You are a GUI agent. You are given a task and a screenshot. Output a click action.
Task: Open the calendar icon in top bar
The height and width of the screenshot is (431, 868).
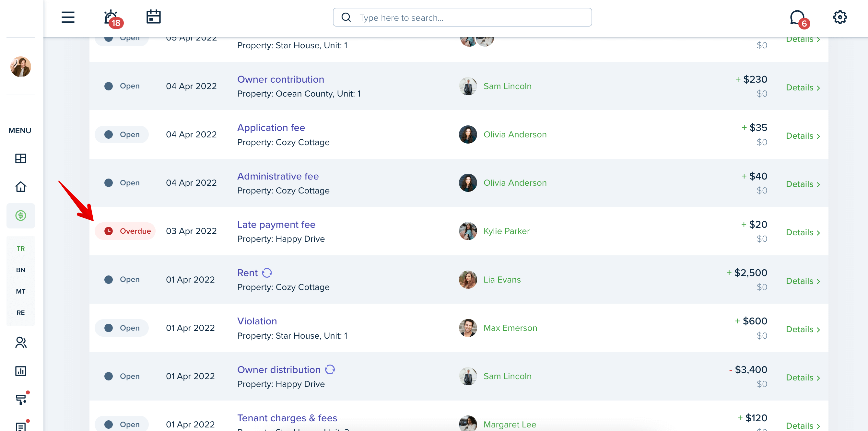tap(154, 17)
